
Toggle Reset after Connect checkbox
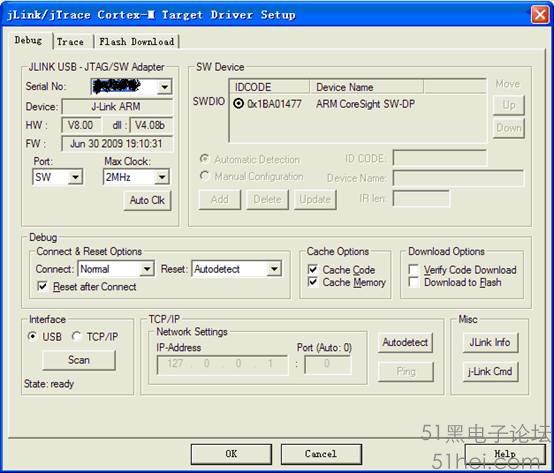tap(42, 286)
